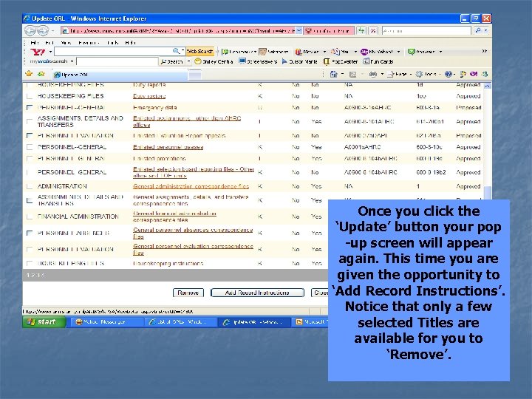Click the Remove button
The width and height of the screenshot is (532, 399).
pos(188,293)
